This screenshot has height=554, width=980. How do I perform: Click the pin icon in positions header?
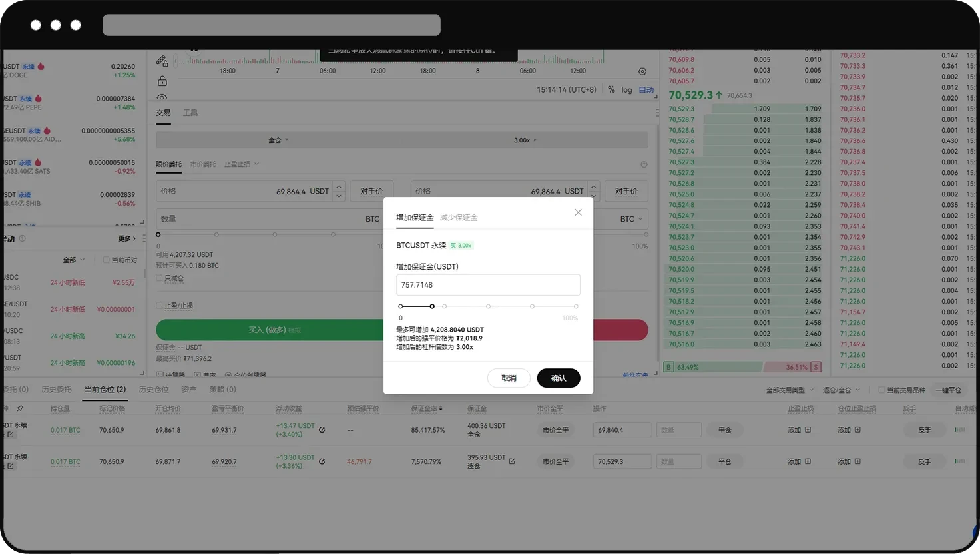20,408
